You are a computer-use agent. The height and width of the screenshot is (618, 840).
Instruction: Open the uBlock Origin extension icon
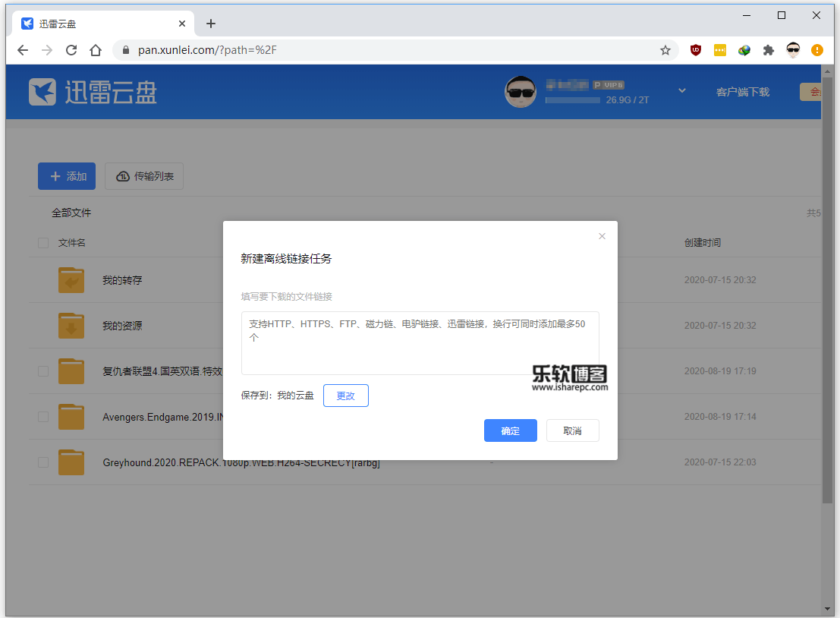click(x=695, y=50)
